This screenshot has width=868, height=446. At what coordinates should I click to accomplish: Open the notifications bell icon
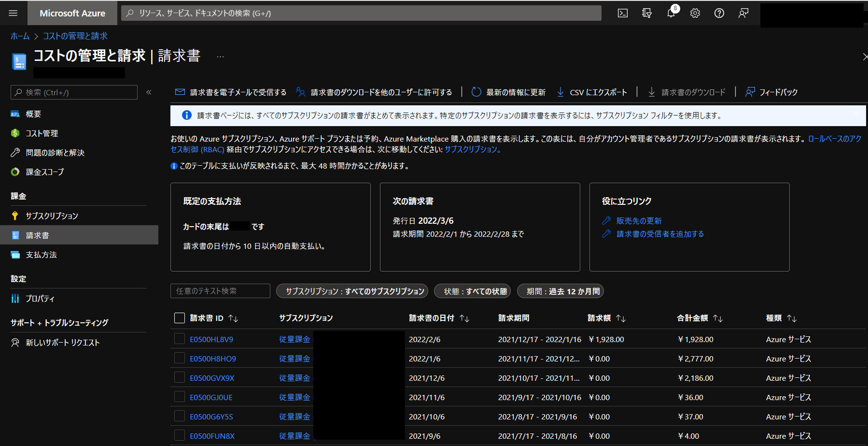pos(671,13)
